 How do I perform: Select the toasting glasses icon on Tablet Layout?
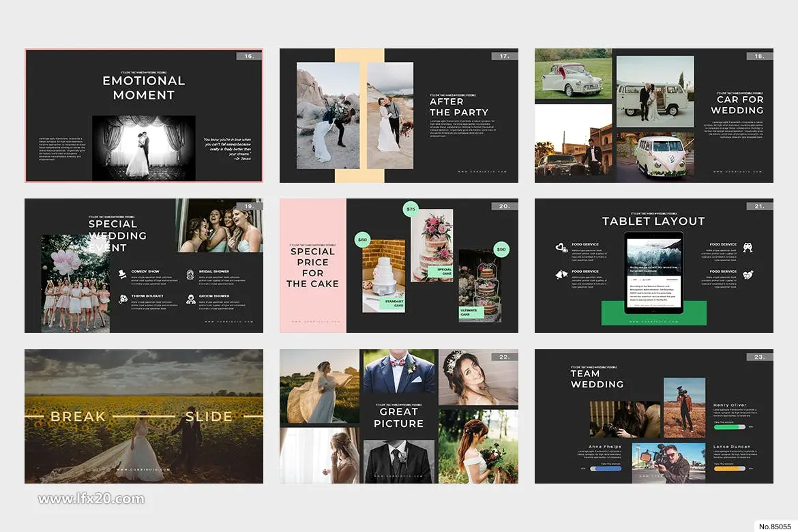point(747,248)
